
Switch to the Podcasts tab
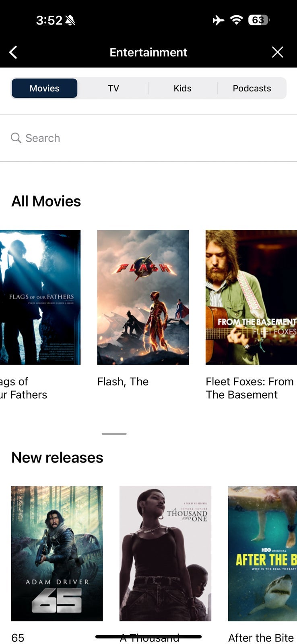pos(252,88)
